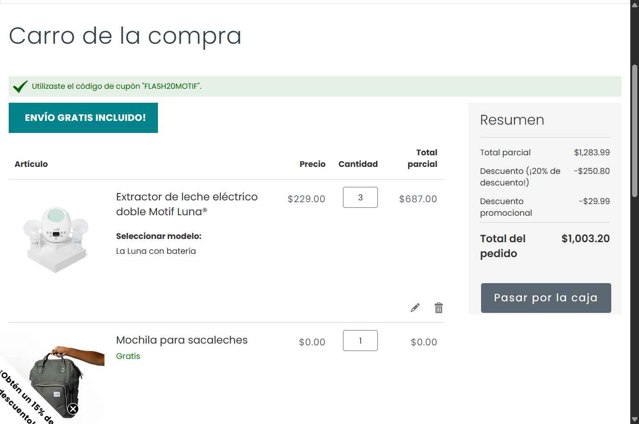Remove Motif Luna with the trash icon

pos(438,308)
